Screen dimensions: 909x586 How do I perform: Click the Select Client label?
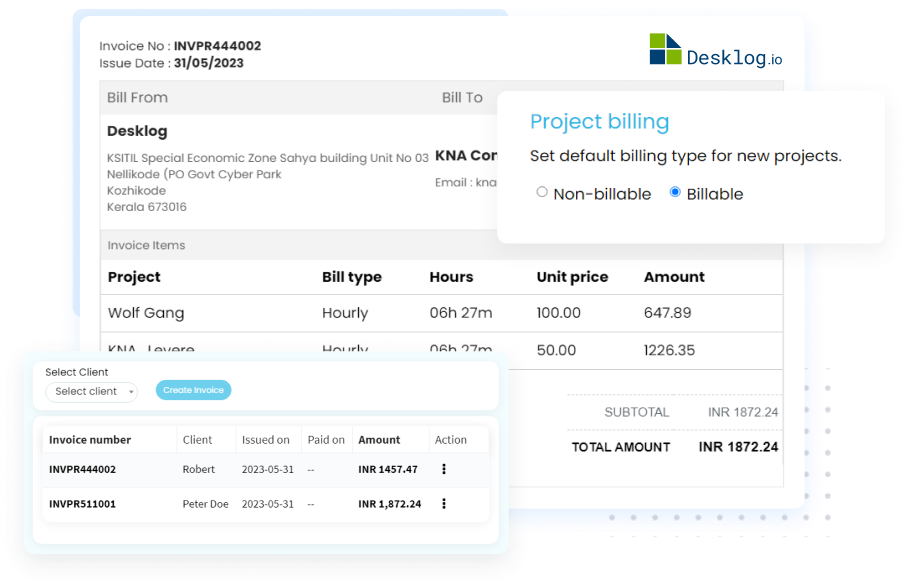point(77,372)
